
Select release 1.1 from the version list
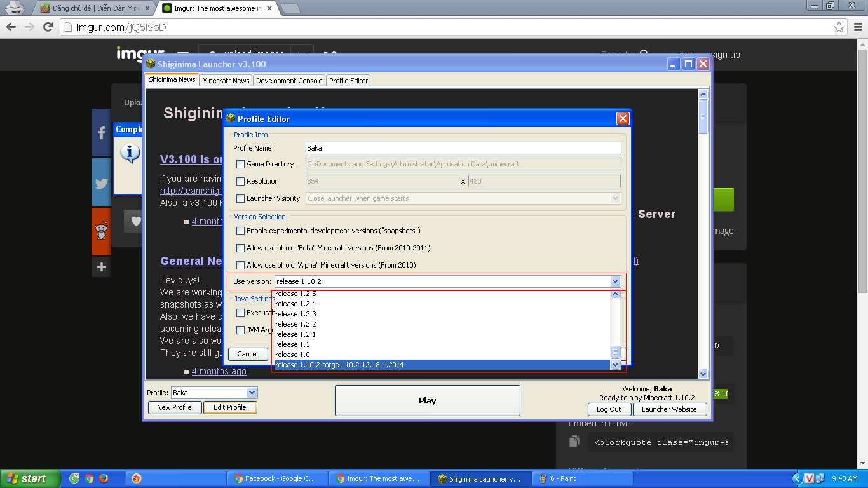(x=441, y=344)
